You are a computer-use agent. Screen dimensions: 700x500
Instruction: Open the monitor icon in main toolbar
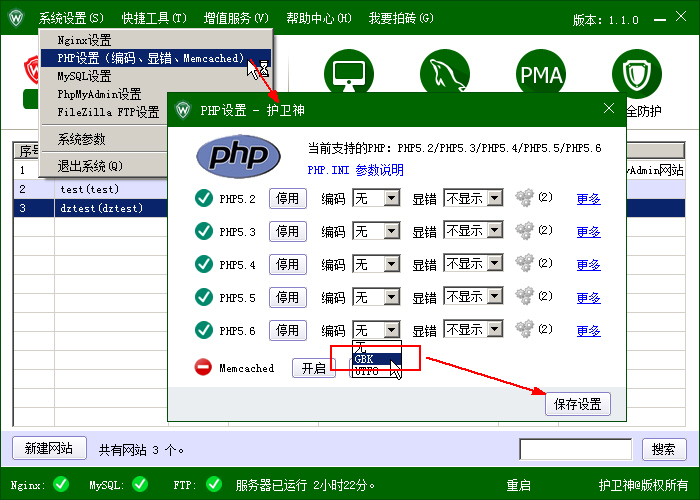click(349, 71)
